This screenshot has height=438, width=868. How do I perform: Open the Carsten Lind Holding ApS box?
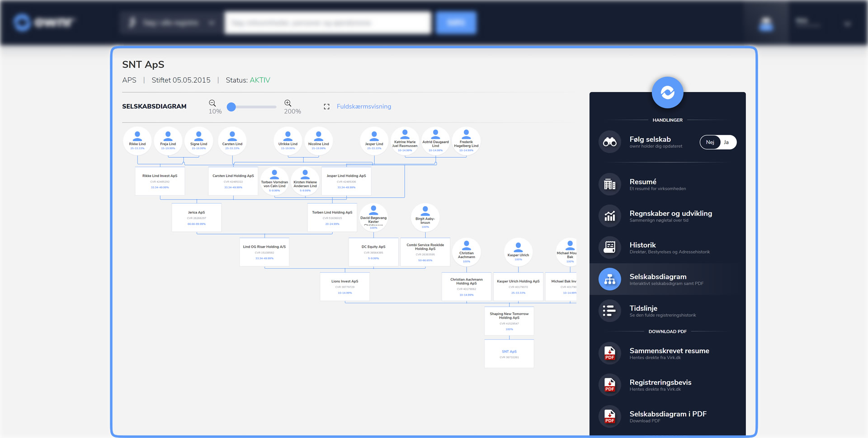point(233,181)
